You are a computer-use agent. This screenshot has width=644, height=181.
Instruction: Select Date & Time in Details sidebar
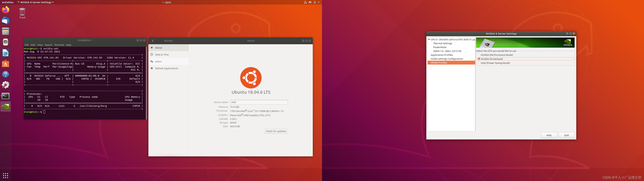(162, 54)
